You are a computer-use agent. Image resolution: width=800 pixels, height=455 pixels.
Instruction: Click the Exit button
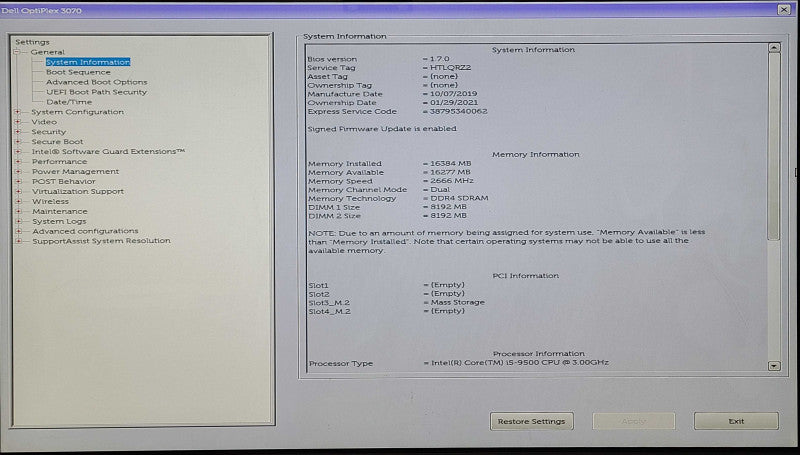pyautogui.click(x=736, y=421)
